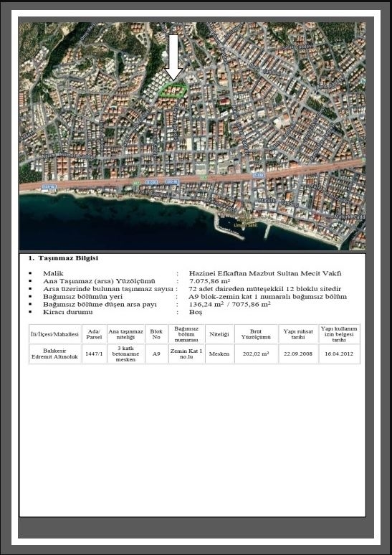Click the 'Kiracı durumu' label
The width and height of the screenshot is (392, 555).
pyautogui.click(x=68, y=312)
